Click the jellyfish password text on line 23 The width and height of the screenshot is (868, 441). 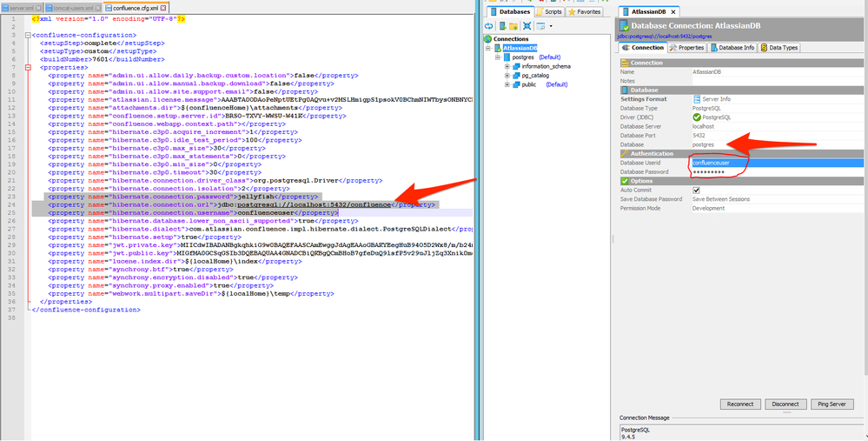click(x=255, y=197)
